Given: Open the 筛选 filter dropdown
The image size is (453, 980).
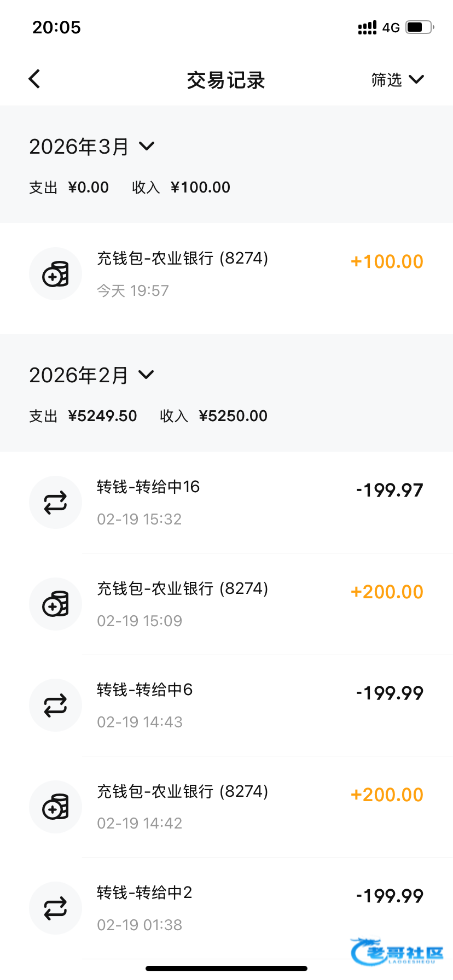Looking at the screenshot, I should click(x=397, y=80).
